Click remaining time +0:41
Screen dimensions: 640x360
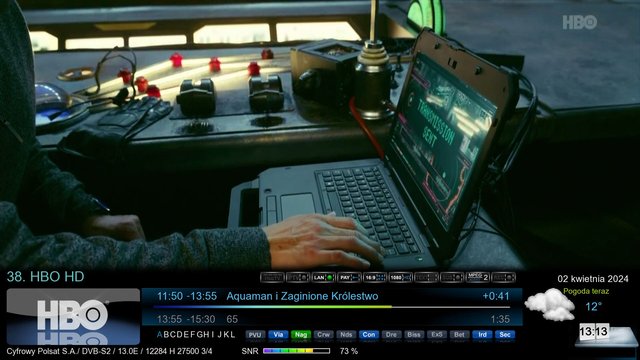(x=496, y=296)
